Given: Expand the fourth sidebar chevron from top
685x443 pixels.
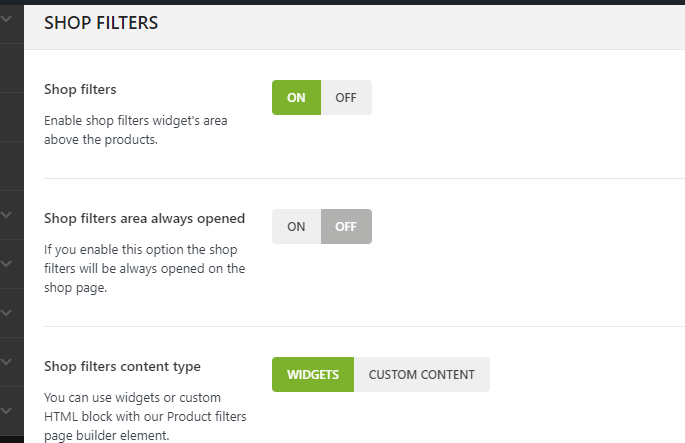Looking at the screenshot, I should click(7, 313).
